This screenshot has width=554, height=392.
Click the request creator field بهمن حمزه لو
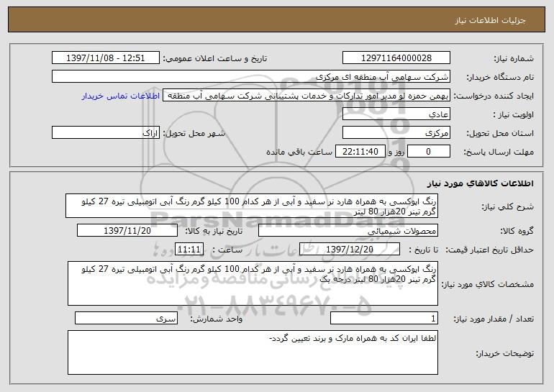(x=306, y=96)
